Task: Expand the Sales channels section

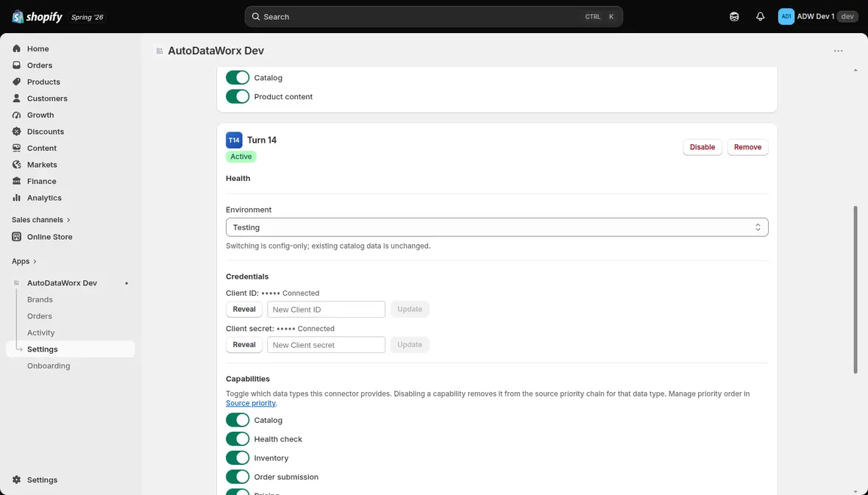Action: [x=41, y=220]
